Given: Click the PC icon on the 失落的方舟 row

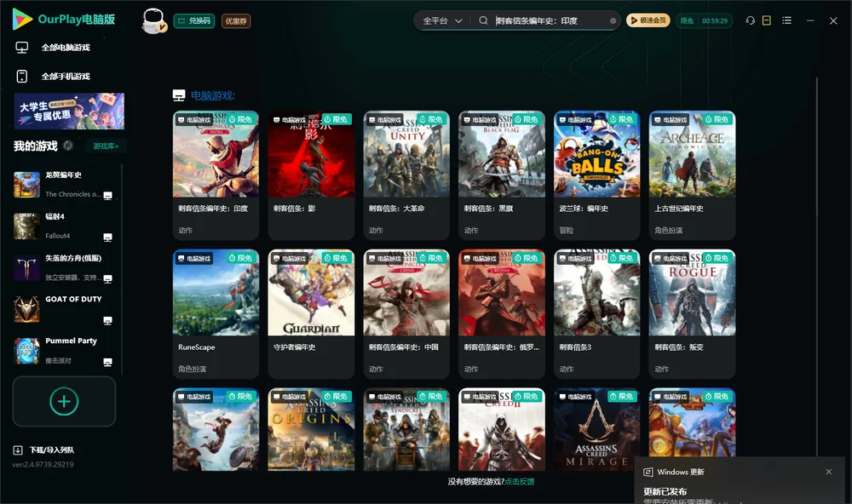Looking at the screenshot, I should point(107,278).
